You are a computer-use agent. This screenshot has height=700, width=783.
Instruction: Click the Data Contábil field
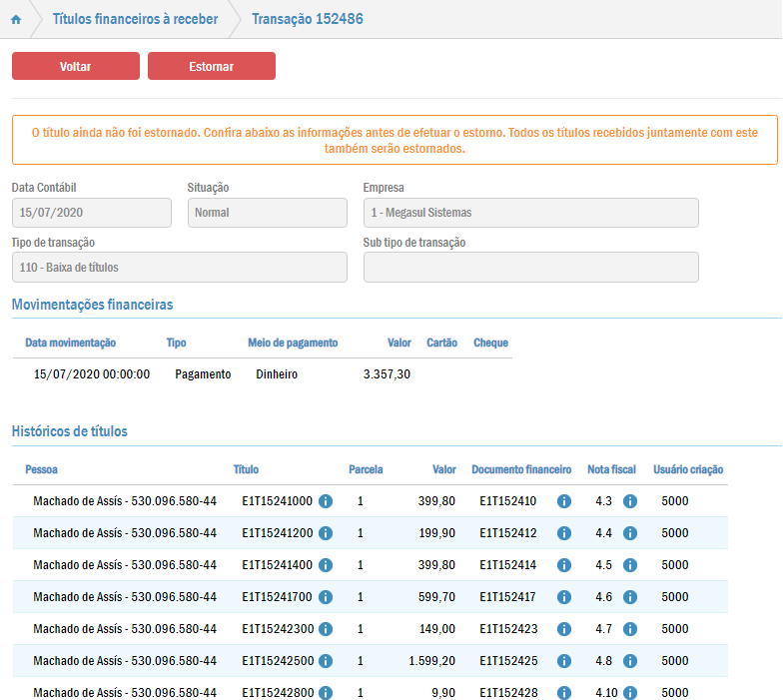coord(92,213)
